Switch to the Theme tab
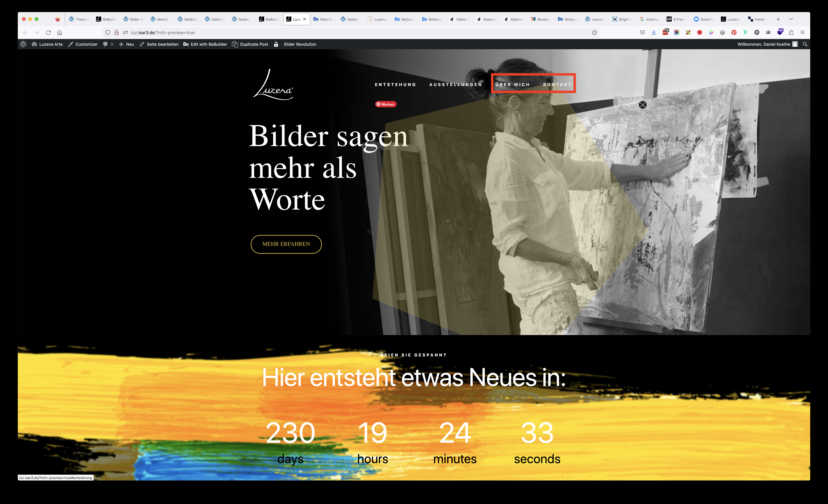 (79, 19)
